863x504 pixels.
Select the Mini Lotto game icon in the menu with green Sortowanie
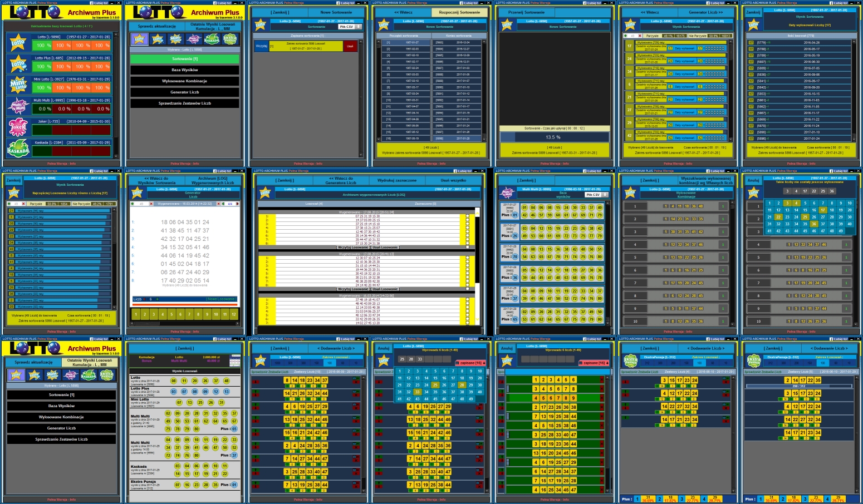click(175, 39)
